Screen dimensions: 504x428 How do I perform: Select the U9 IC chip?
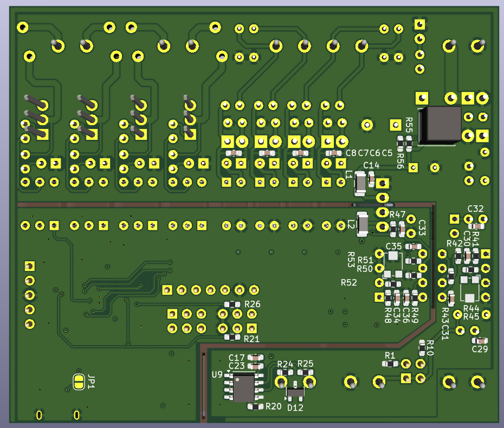pos(244,387)
